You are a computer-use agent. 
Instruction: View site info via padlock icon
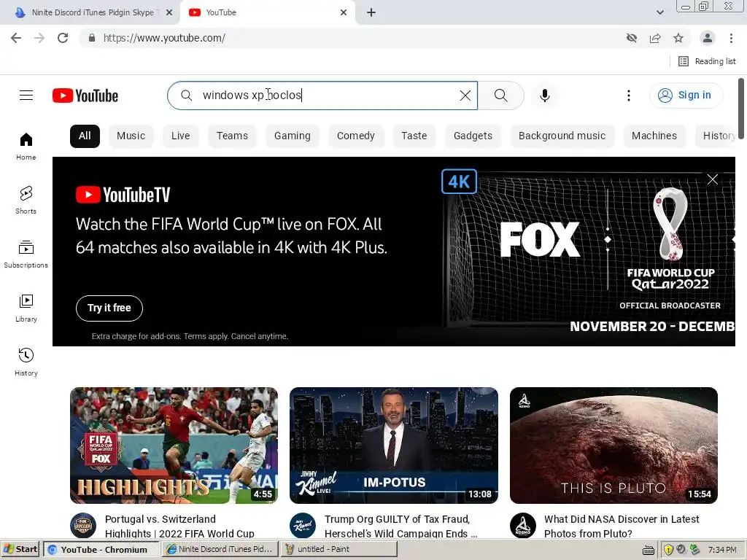click(91, 38)
